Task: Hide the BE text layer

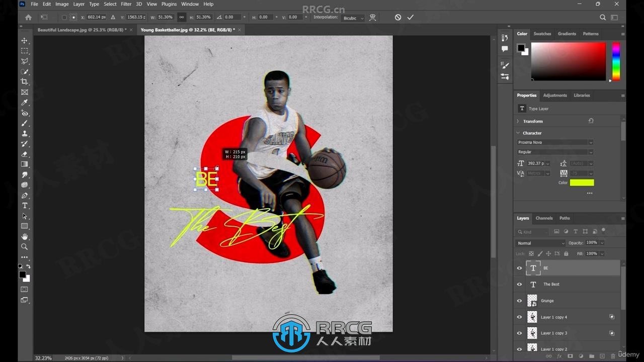Action: (x=520, y=268)
